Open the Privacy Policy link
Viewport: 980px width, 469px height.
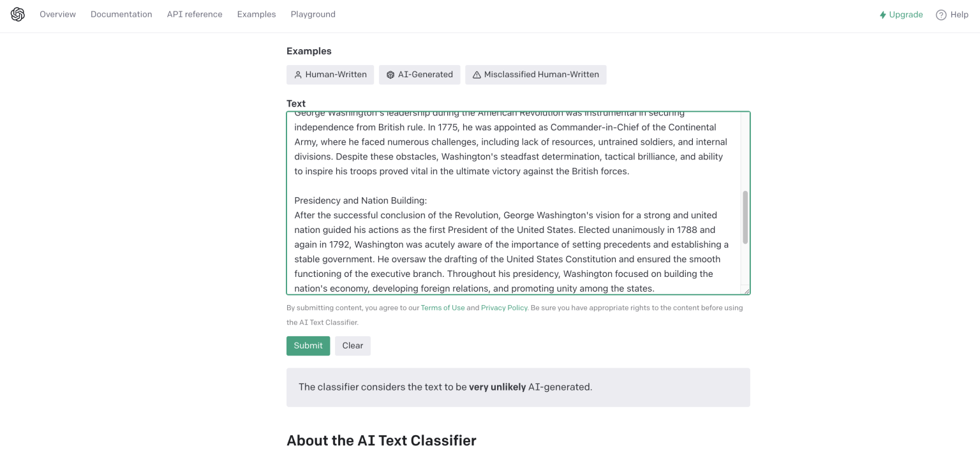point(504,308)
